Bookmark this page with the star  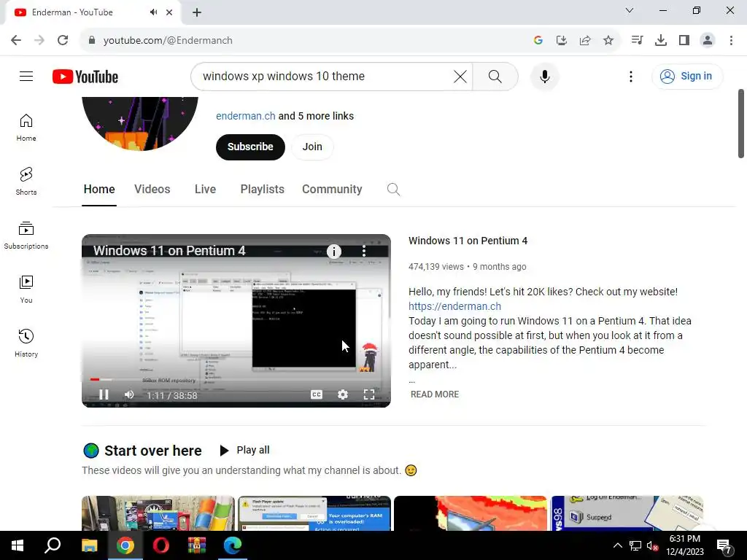pos(608,40)
